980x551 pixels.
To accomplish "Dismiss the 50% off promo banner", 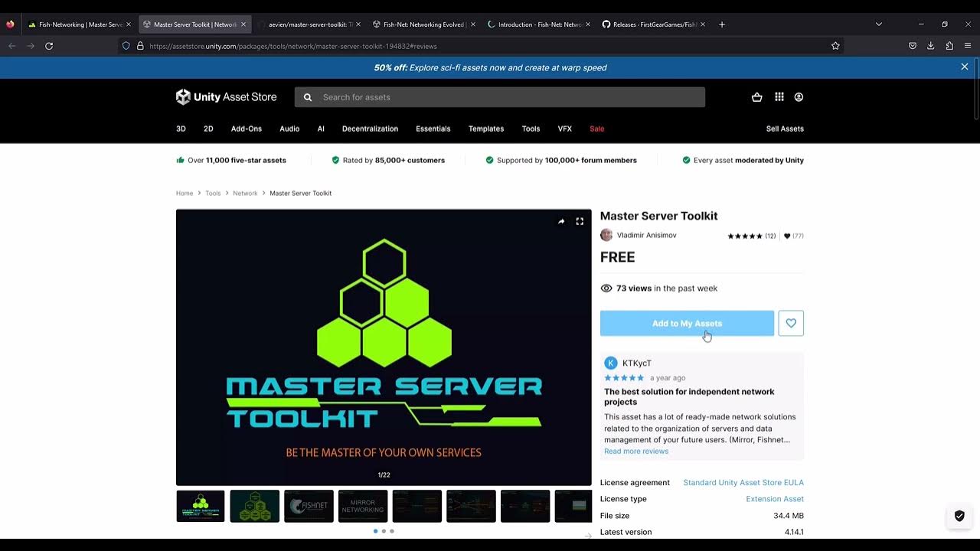I will (965, 67).
